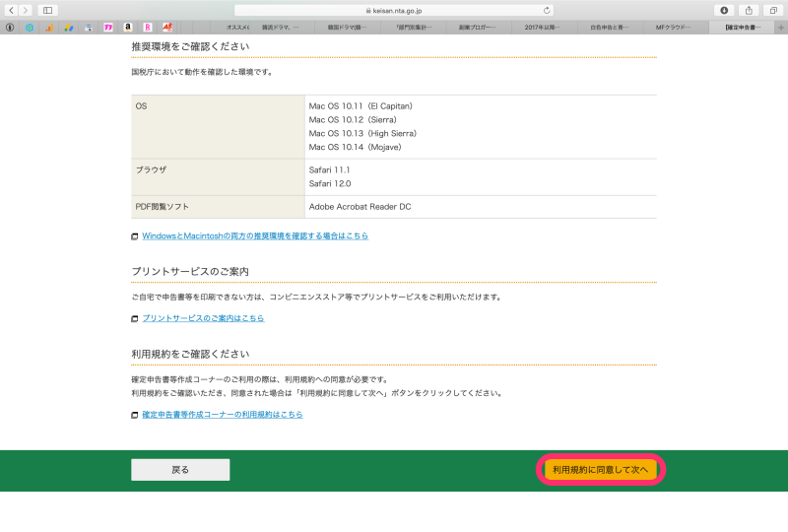Add a new tab with the plus icon

pyautogui.click(x=781, y=28)
